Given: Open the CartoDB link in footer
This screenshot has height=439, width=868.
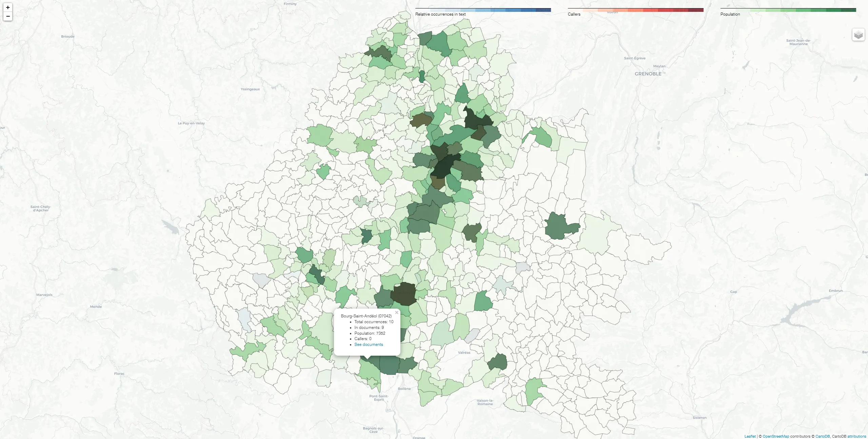Looking at the screenshot, I should pyautogui.click(x=823, y=436).
